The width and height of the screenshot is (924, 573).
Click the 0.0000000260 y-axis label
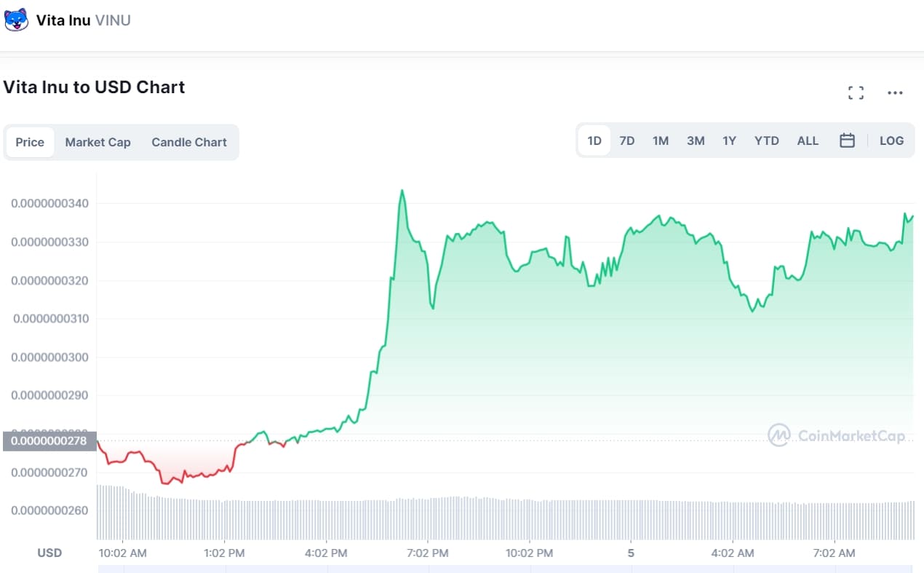tap(49, 510)
